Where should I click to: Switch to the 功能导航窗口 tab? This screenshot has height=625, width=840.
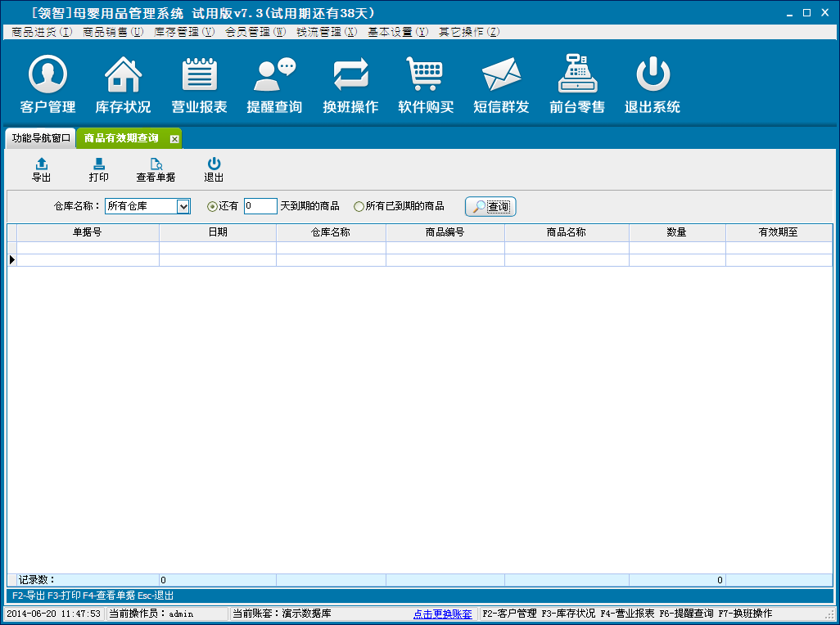tap(41, 138)
